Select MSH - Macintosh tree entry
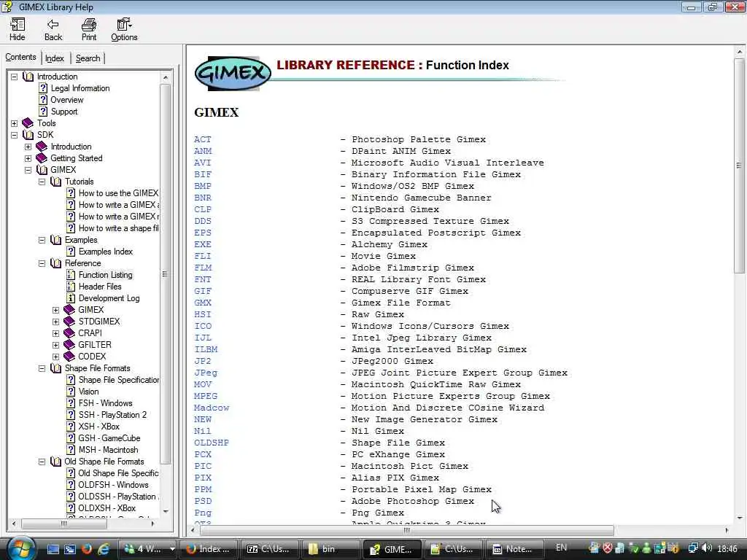Viewport: 747px width, 560px height. [x=108, y=449]
